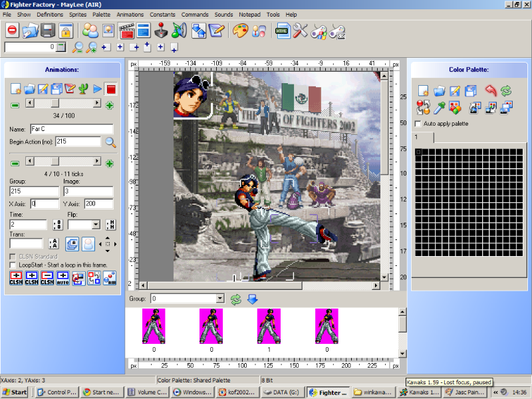Check the LoopStart checkbox

(13, 265)
